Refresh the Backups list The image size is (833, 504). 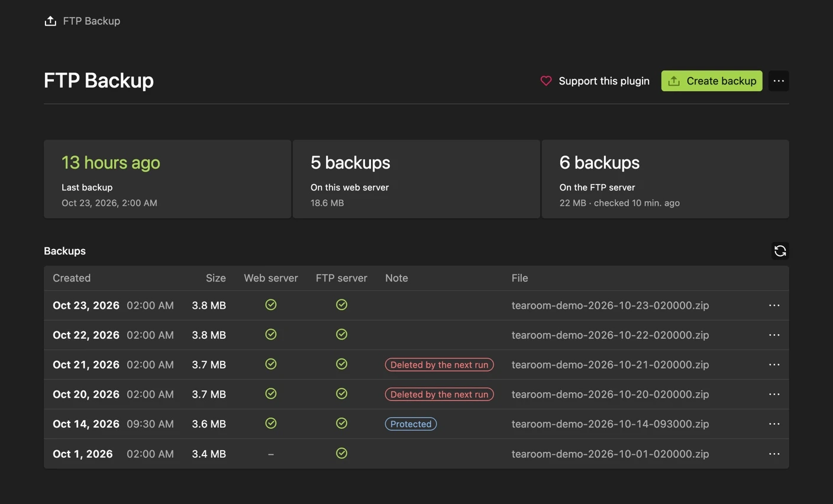pos(780,251)
